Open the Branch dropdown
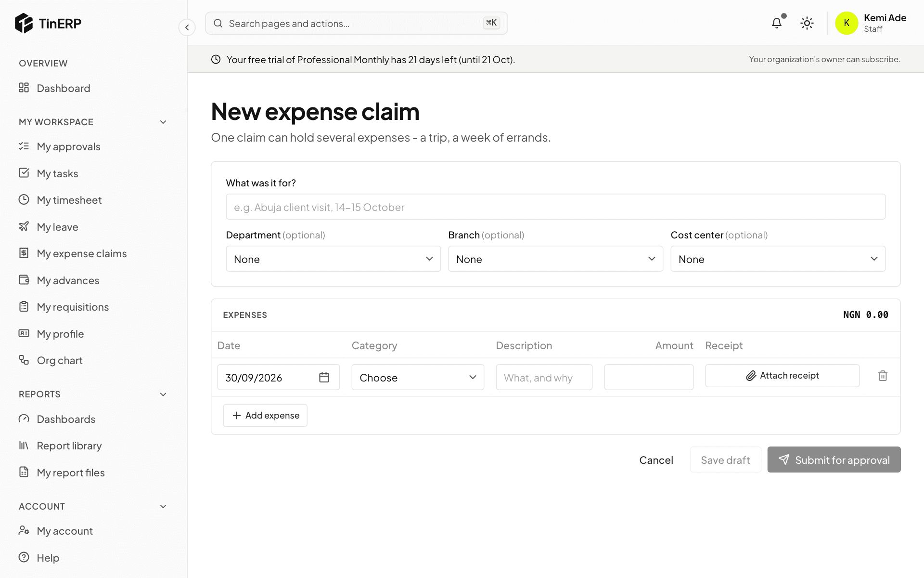 (555, 259)
